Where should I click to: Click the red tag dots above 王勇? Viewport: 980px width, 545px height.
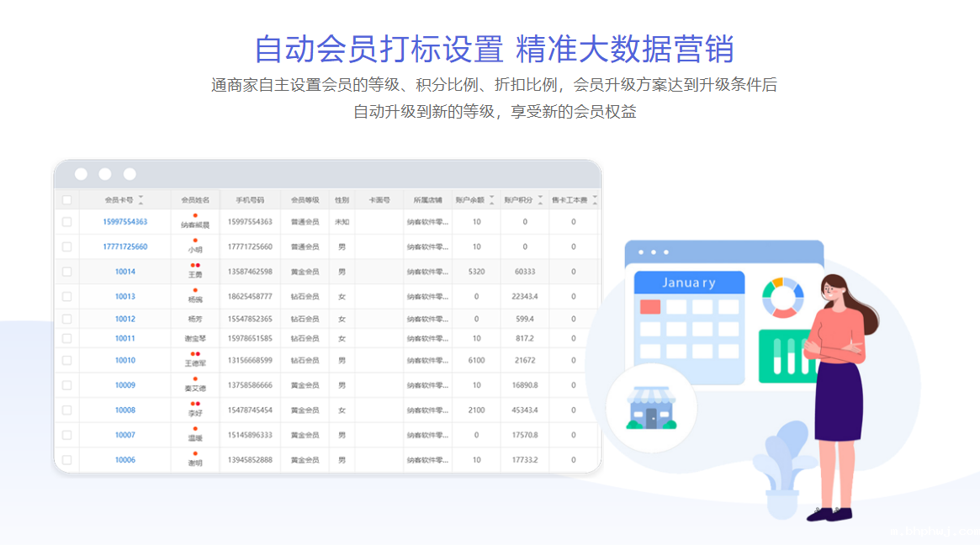pos(195,266)
